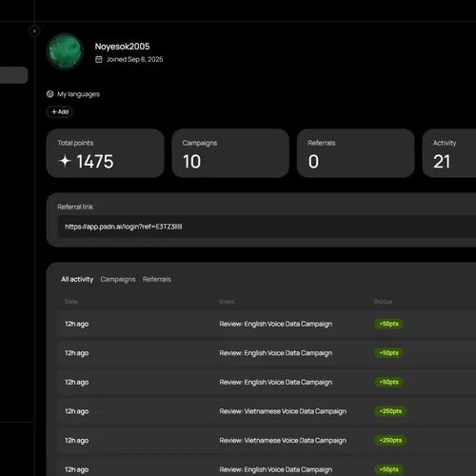Click the calendar icon beside join date
The width and height of the screenshot is (476, 476).
pos(99,59)
